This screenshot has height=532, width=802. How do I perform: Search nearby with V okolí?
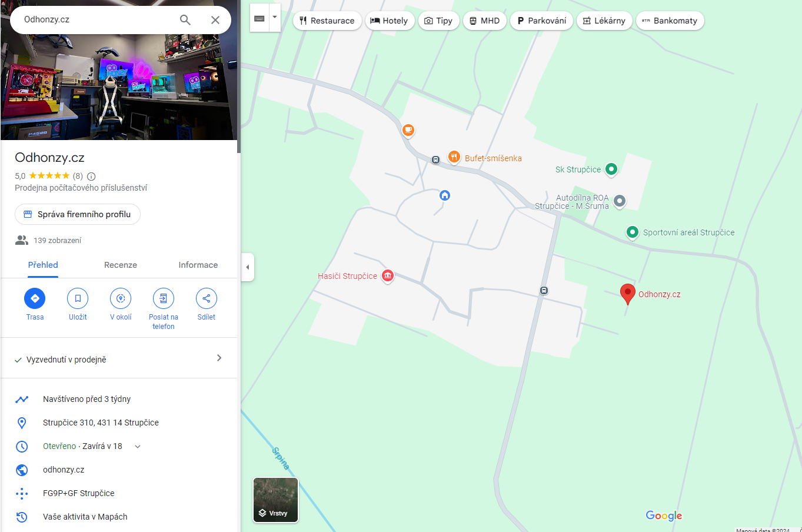pos(121,304)
